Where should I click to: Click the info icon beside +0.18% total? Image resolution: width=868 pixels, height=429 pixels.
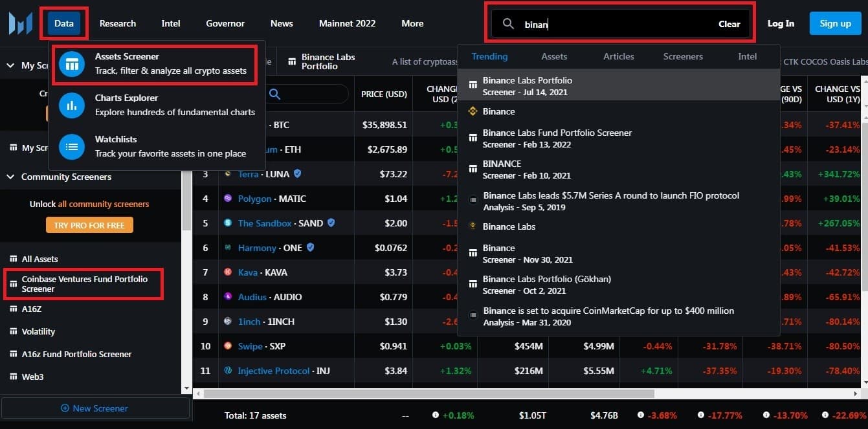[436, 415]
